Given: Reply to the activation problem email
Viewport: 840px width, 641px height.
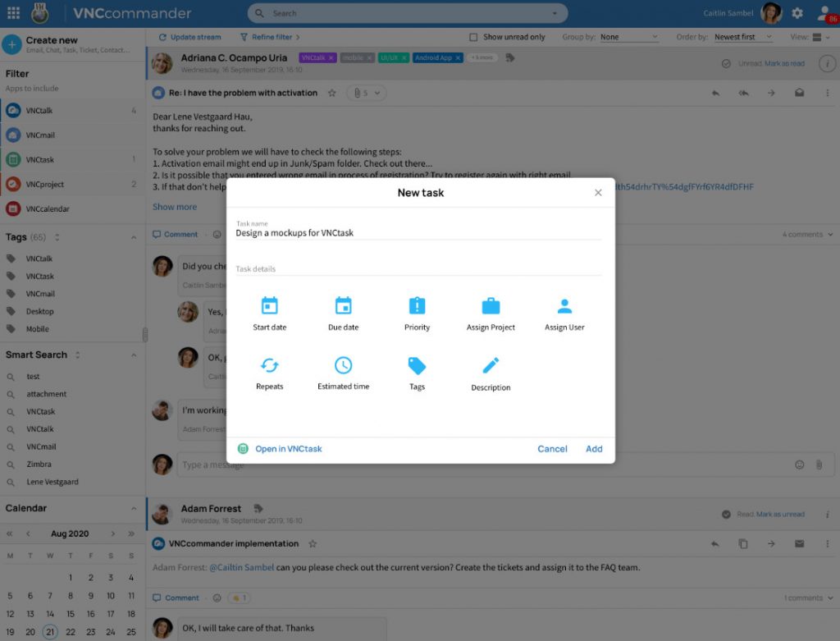Looking at the screenshot, I should pos(715,93).
